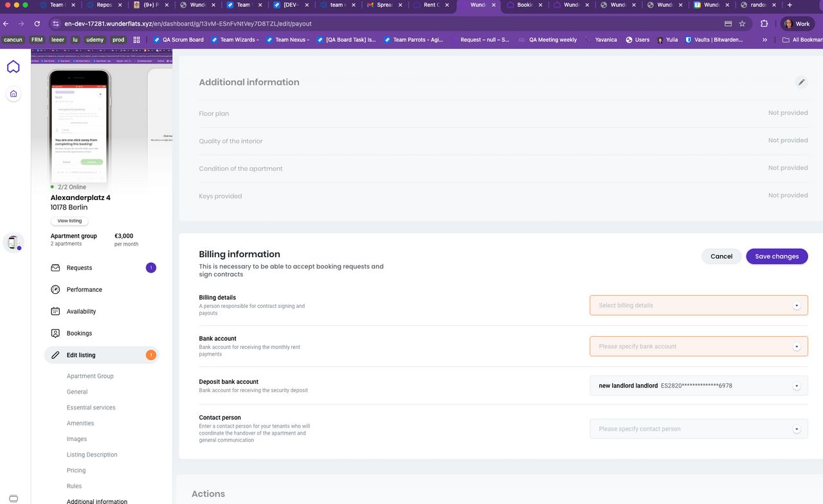Screen dimensions: 823x504
Task: Open Performance via its gauge icon
Action: tap(55, 290)
